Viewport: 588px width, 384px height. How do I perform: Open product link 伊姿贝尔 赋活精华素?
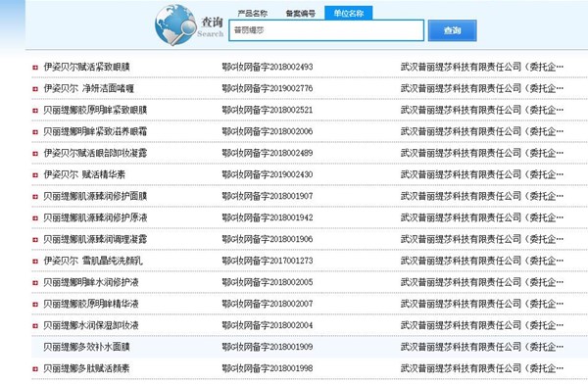coord(84,174)
